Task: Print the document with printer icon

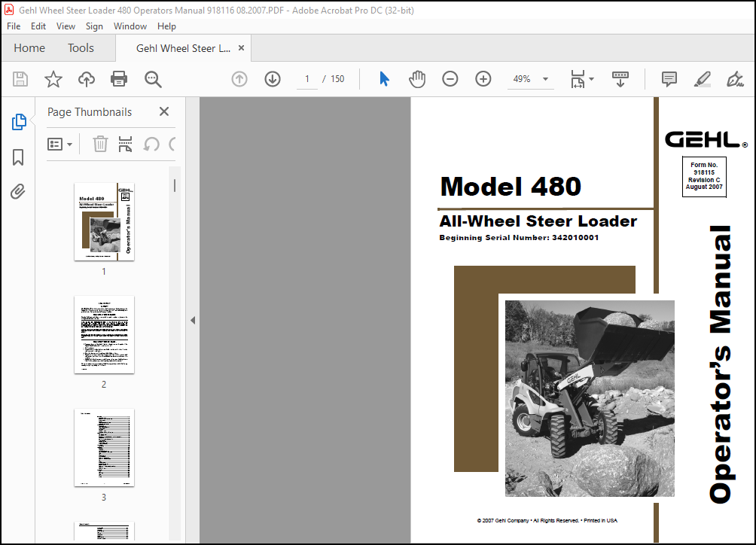Action: point(119,79)
